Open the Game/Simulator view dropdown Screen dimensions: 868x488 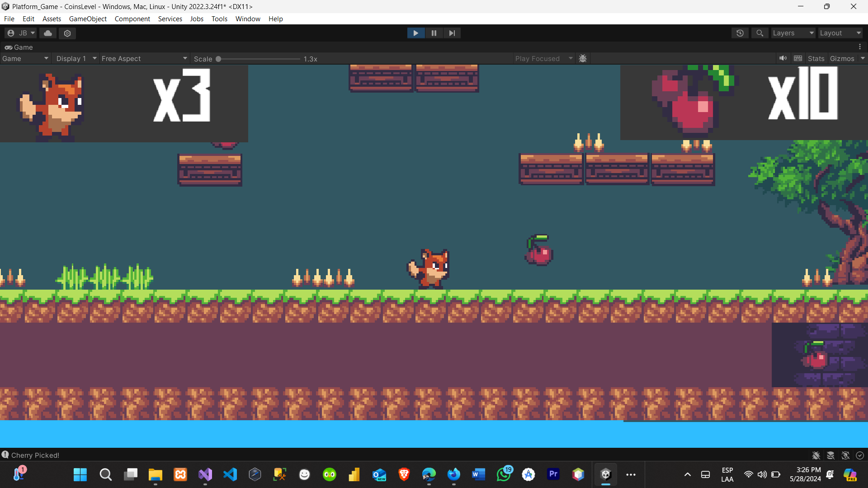click(x=25, y=59)
